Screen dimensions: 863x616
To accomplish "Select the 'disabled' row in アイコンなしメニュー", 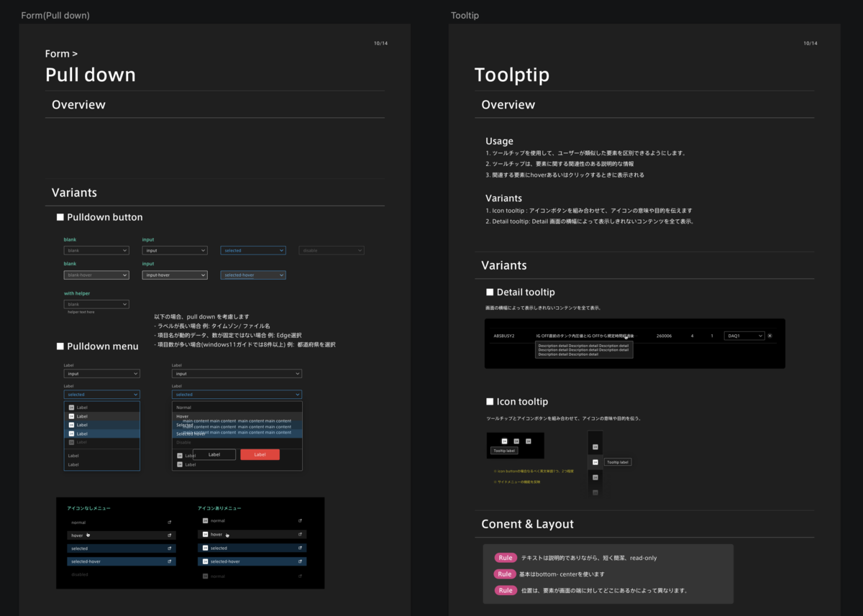I will click(x=122, y=574).
